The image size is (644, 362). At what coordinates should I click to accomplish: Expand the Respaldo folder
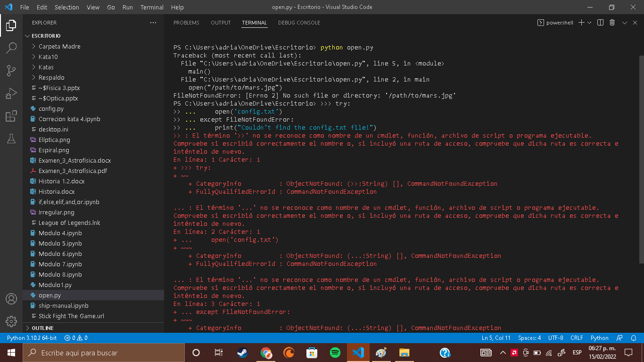tap(93, 77)
